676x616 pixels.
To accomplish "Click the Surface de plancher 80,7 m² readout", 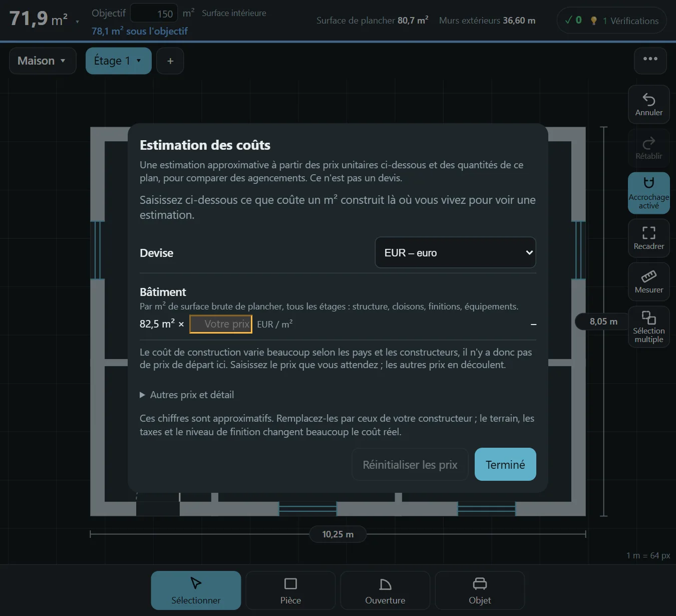I will 372,21.
